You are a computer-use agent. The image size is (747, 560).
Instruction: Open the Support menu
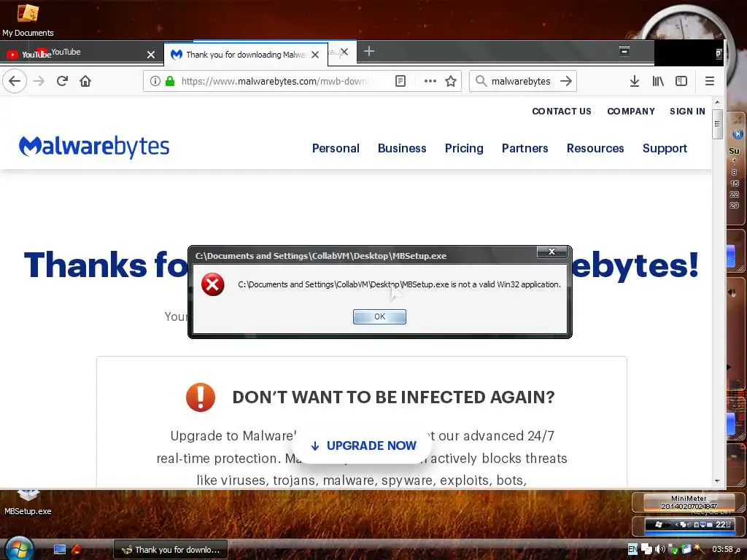coord(665,148)
